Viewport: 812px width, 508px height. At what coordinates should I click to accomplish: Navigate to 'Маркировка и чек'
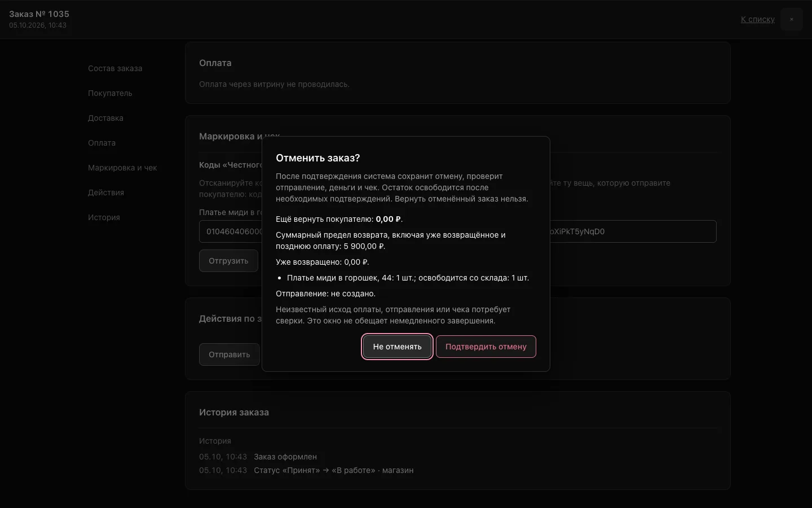(122, 168)
